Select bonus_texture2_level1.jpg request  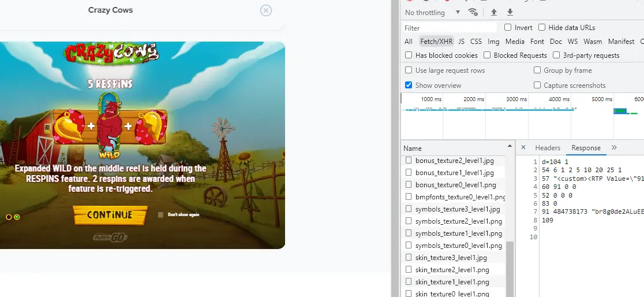[454, 161]
